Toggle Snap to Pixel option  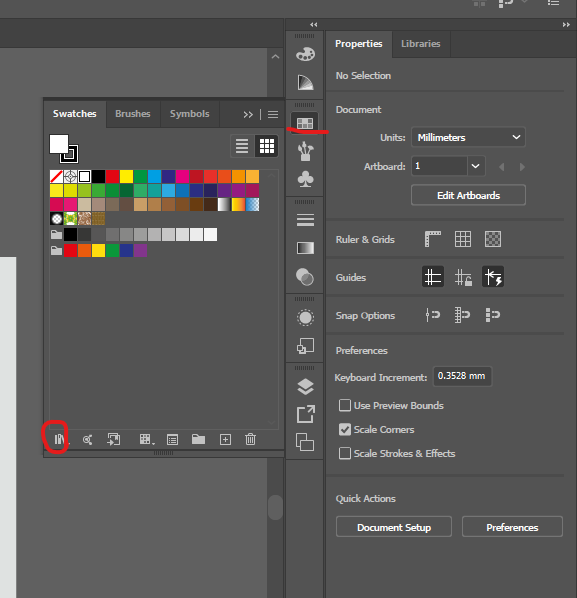click(x=492, y=315)
